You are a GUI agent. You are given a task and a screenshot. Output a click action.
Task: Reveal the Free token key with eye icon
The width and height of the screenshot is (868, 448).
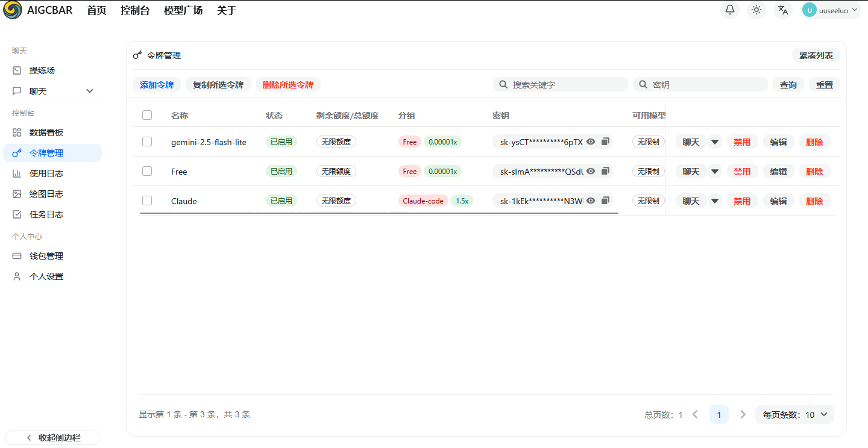click(591, 171)
